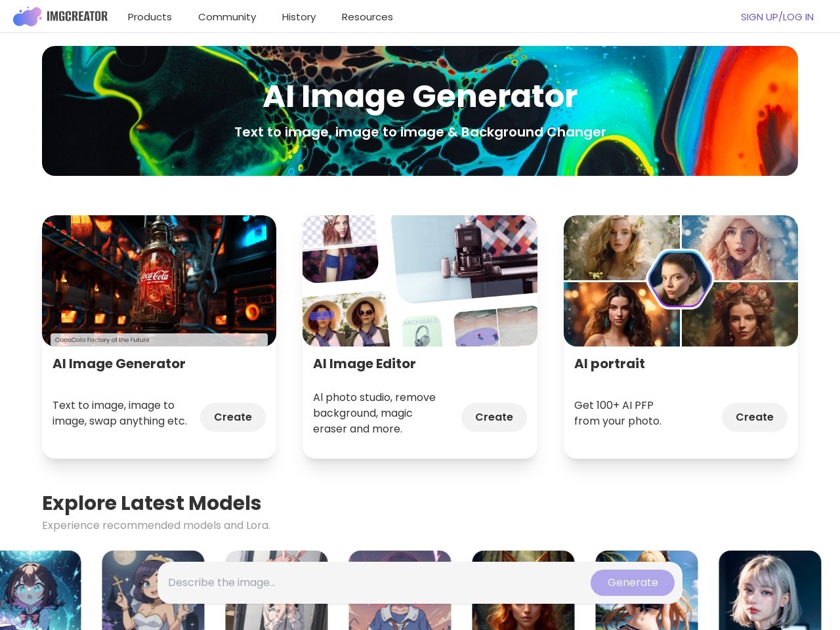Click Create on the AI Image Generator card

(x=233, y=417)
